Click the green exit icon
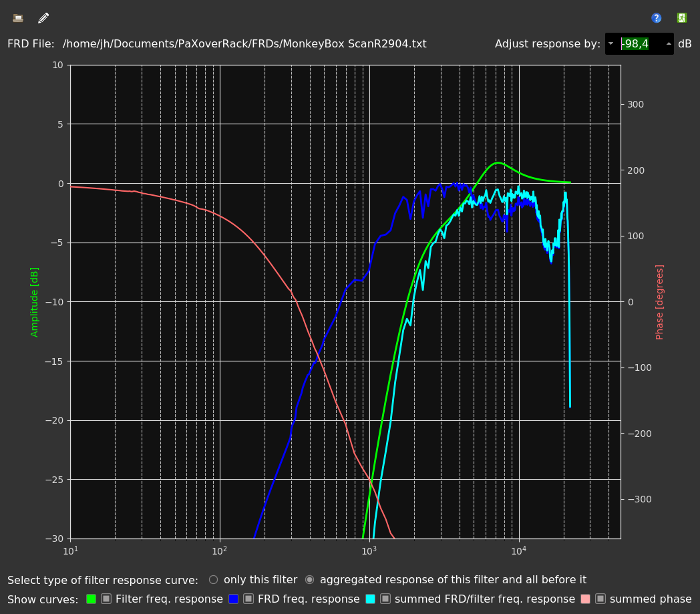 pyautogui.click(x=682, y=18)
